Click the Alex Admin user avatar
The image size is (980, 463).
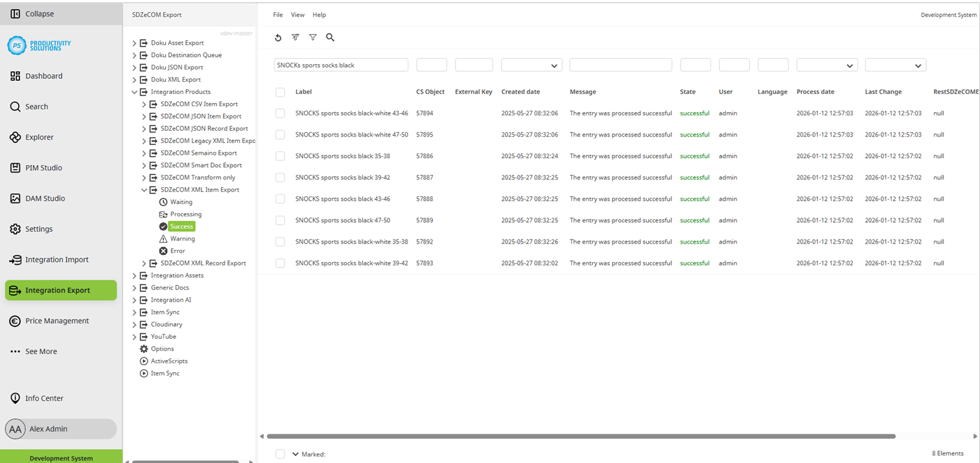coord(16,429)
